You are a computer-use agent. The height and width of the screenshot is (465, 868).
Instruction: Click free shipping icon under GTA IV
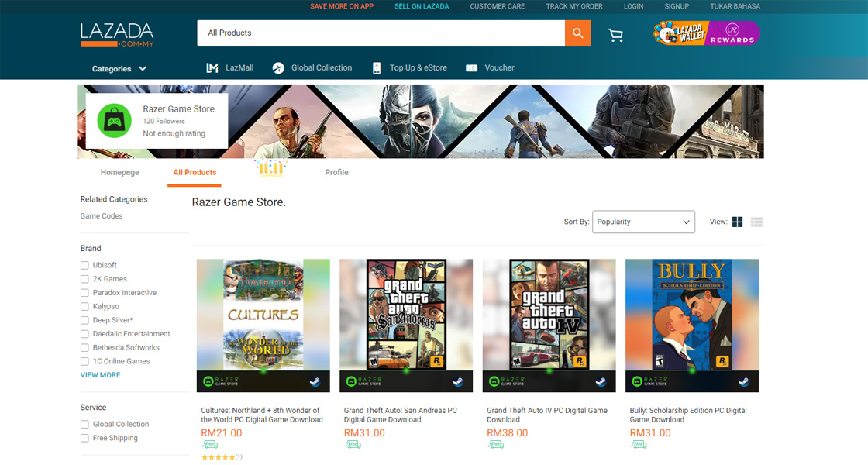(x=495, y=445)
